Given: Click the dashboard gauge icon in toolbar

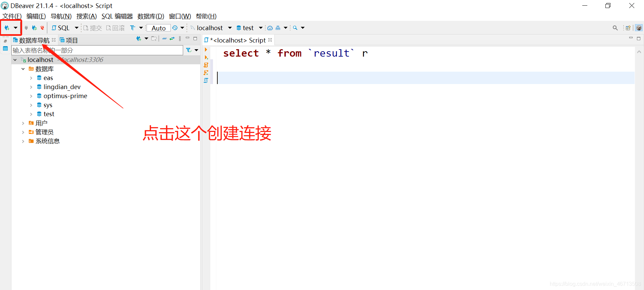Looking at the screenshot, I should (x=270, y=28).
